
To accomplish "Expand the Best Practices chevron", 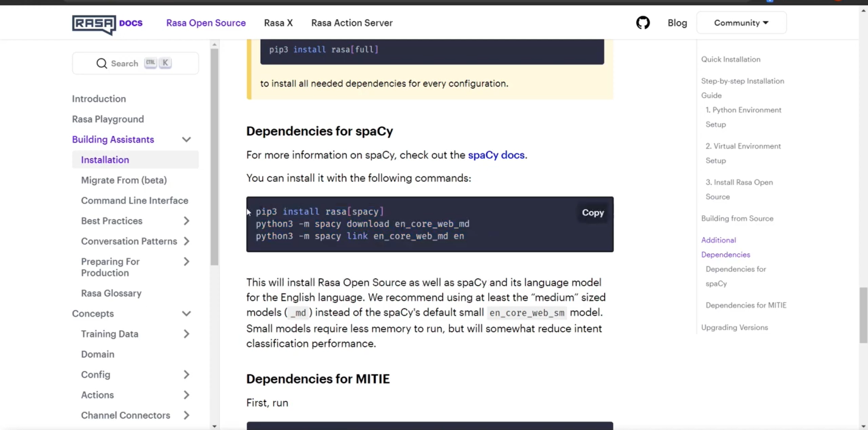I will tap(186, 221).
